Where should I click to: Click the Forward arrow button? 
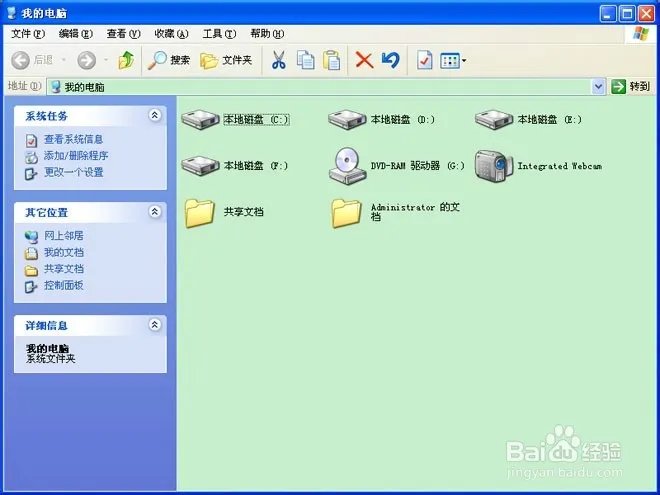[86, 61]
